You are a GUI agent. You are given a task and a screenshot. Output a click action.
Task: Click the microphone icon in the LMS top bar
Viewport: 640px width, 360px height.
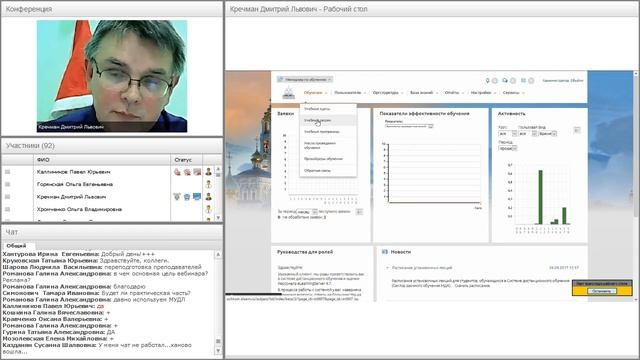tap(487, 81)
